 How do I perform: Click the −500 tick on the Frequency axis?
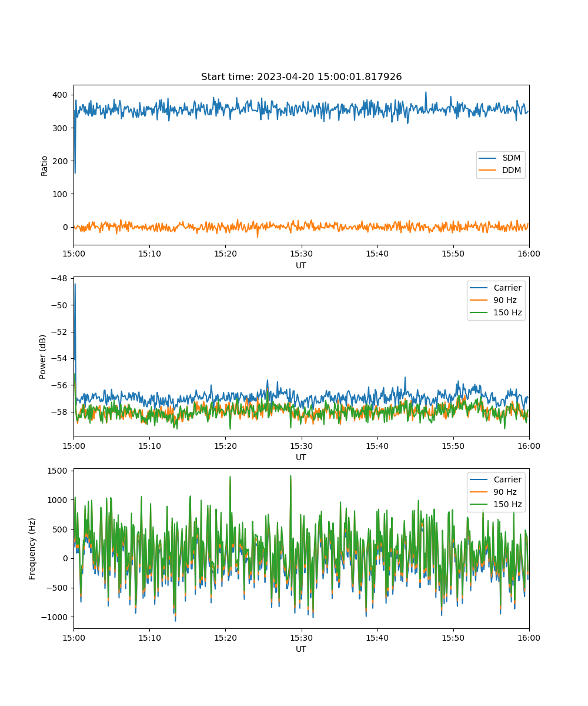click(57, 588)
